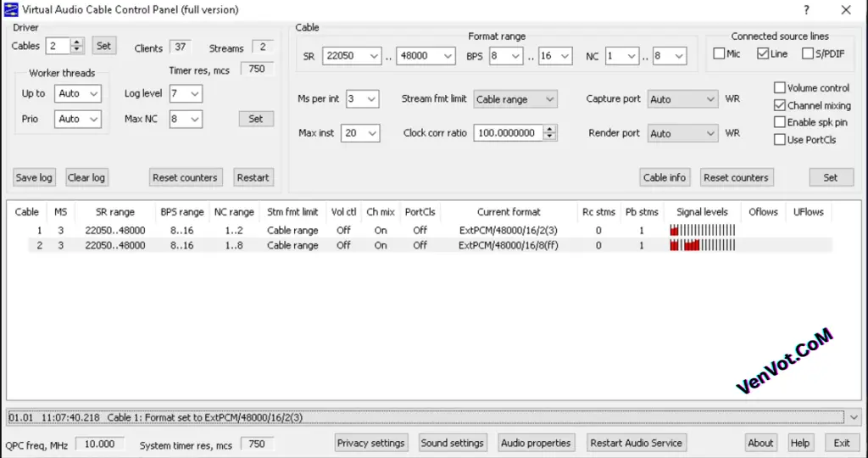
Task: Open the SR maximum dropdown showing 48000
Action: pyautogui.click(x=426, y=56)
